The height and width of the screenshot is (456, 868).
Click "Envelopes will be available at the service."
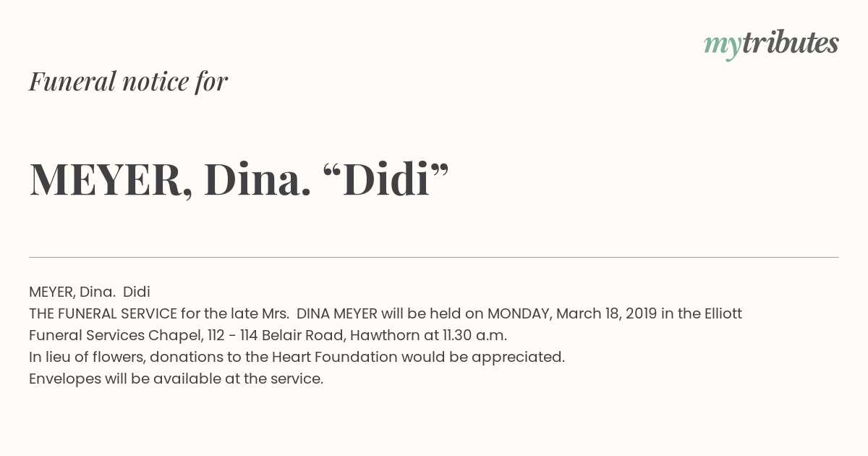click(176, 379)
